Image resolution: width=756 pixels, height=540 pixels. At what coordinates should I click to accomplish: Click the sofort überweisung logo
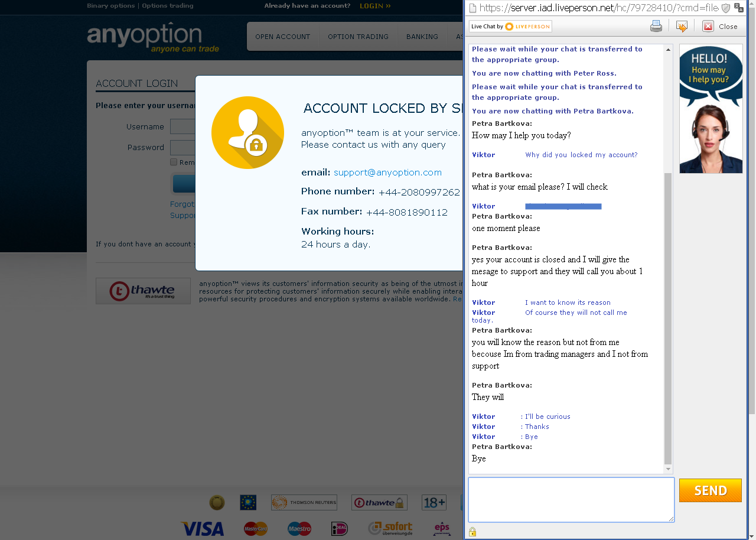(x=390, y=528)
